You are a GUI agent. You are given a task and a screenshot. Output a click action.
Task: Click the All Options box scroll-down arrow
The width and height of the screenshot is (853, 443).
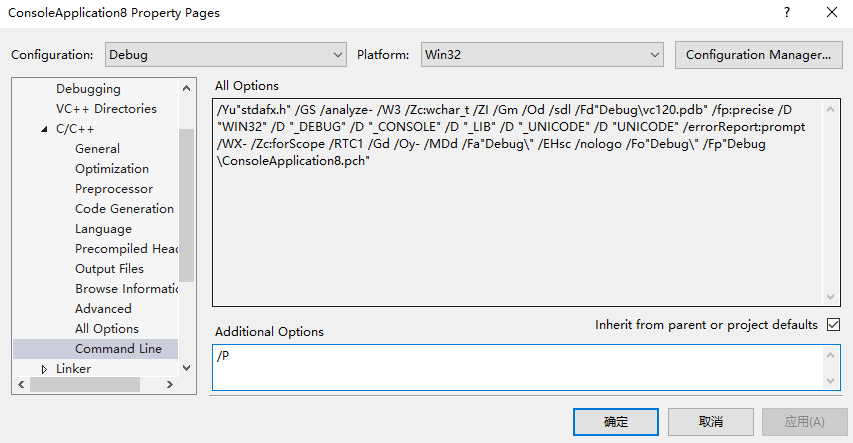832,297
